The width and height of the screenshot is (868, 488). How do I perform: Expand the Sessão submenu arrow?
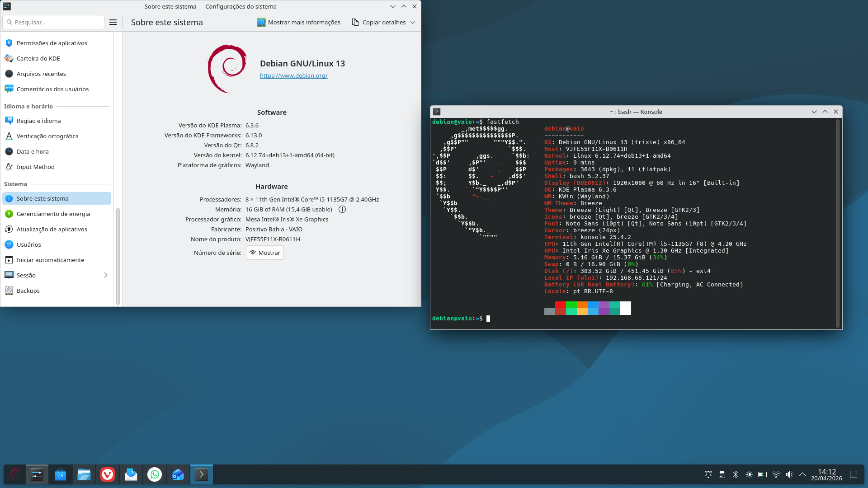click(x=106, y=275)
